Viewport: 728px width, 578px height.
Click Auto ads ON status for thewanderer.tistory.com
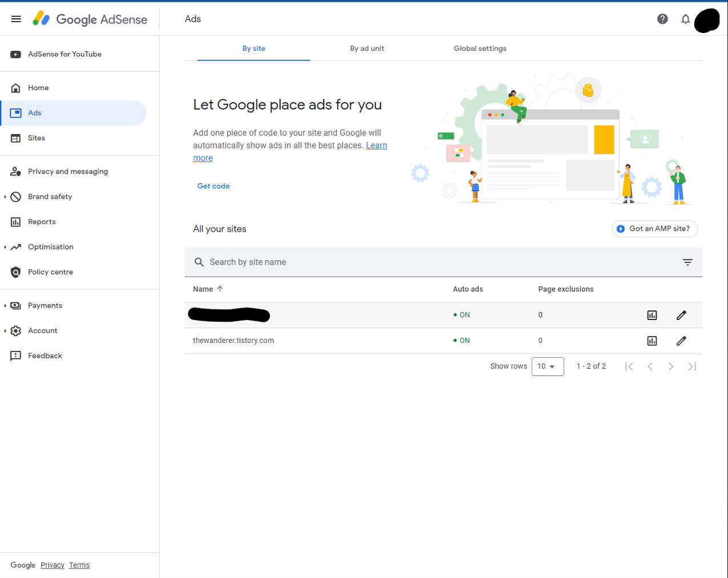tap(462, 341)
